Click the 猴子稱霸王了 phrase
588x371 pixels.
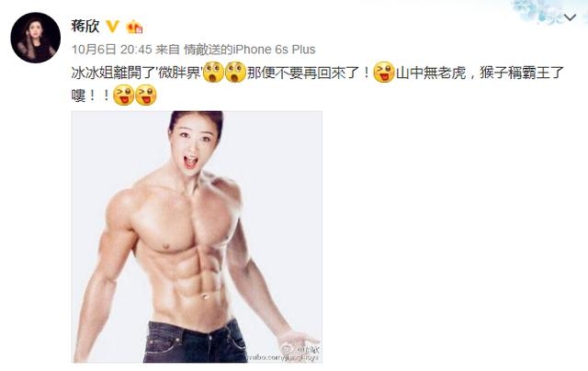(522, 73)
